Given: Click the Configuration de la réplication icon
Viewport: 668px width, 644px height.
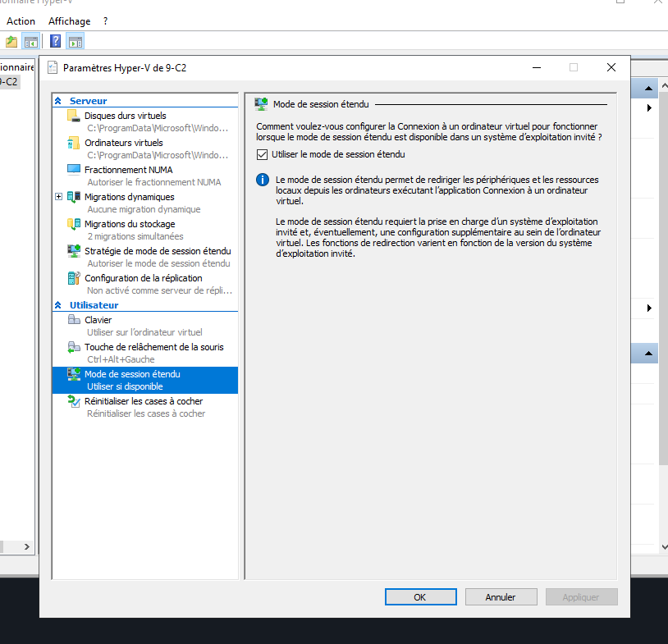Looking at the screenshot, I should click(x=74, y=278).
